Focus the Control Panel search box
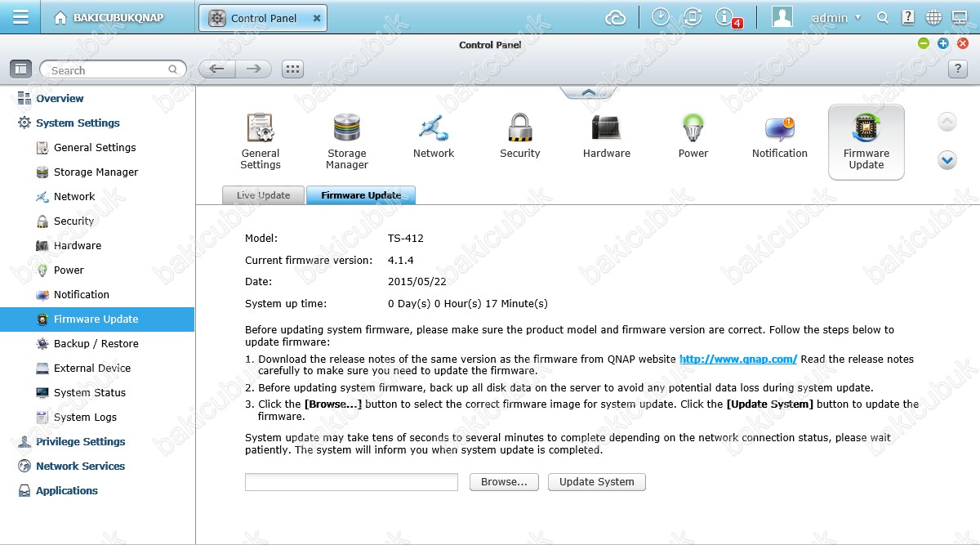The image size is (980, 545). pyautogui.click(x=113, y=69)
